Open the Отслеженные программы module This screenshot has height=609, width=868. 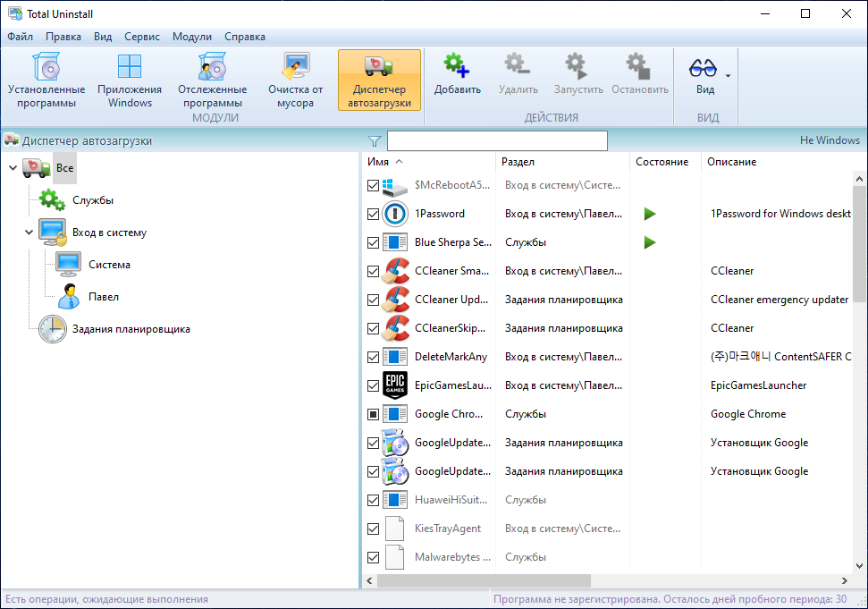tap(213, 80)
